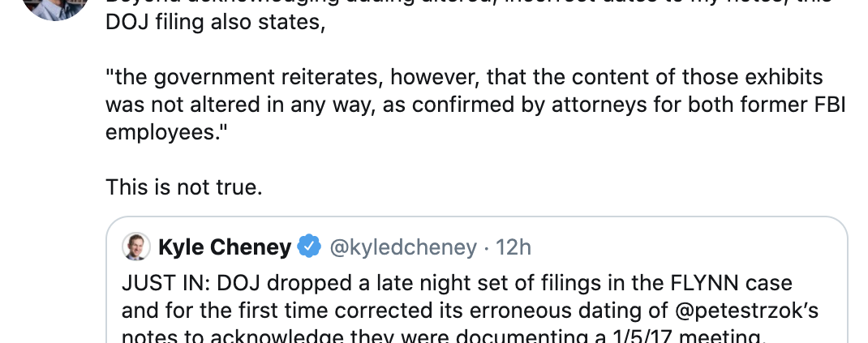Viewport: 868px width, 343px height.
Task: Open quoted tweet card via blank header area
Action: tap(690, 247)
